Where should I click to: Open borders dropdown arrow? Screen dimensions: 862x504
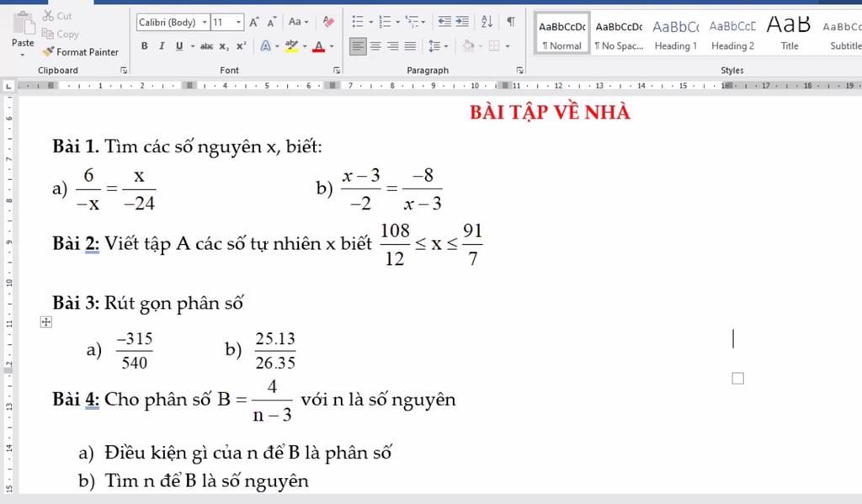[508, 47]
